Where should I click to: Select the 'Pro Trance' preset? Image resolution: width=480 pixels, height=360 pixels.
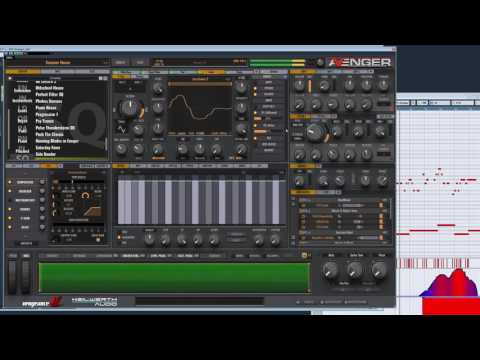pyautogui.click(x=45, y=121)
